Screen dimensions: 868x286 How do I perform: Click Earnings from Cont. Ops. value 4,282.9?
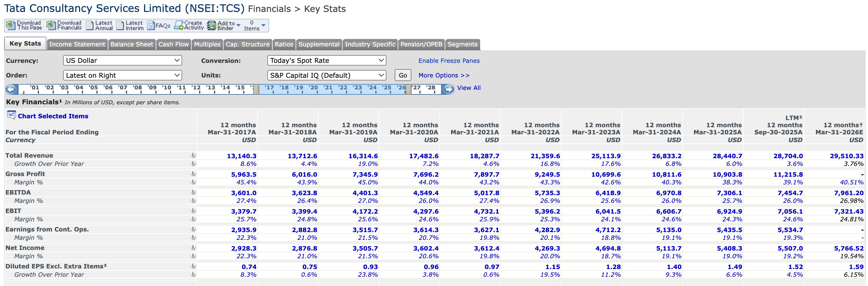coord(547,230)
